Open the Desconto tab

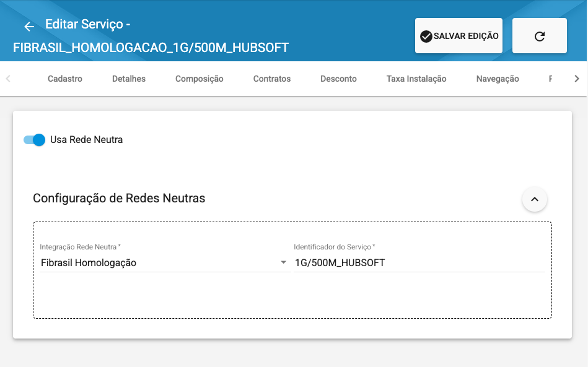click(x=338, y=79)
